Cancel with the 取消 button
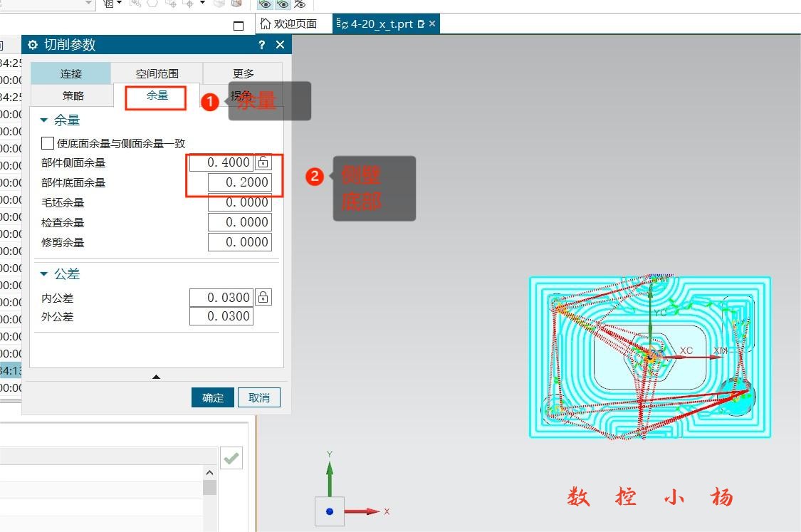 tap(259, 397)
